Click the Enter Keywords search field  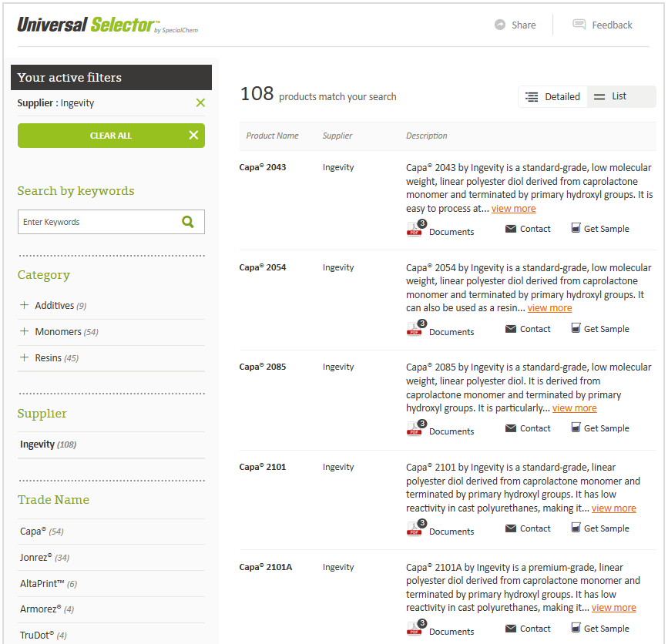(x=97, y=222)
